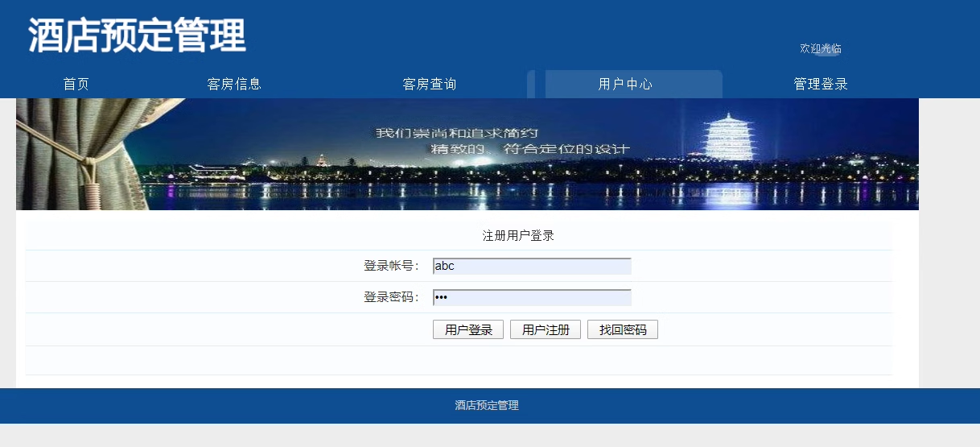980x447 pixels.
Task: Click the 找回密码 recover password button
Action: 623,329
